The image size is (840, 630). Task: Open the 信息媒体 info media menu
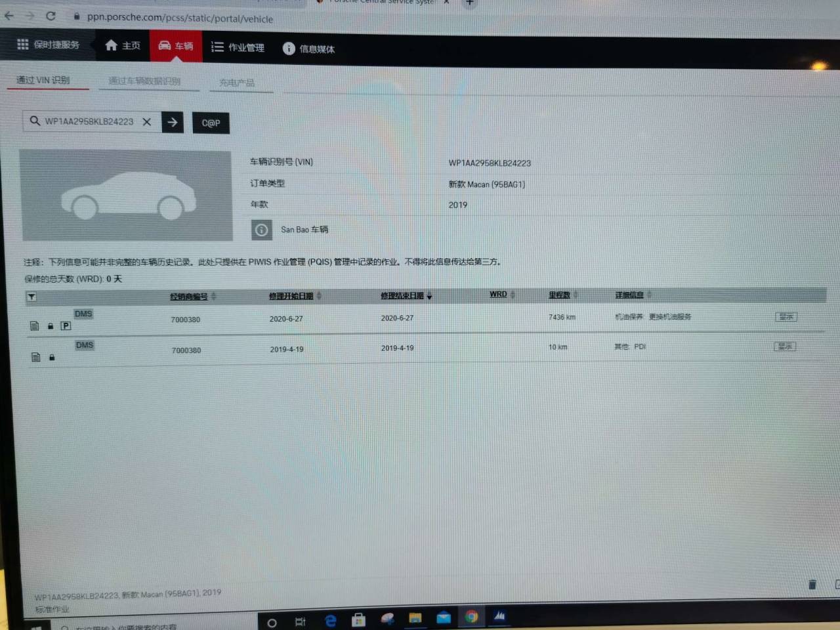click(x=308, y=49)
